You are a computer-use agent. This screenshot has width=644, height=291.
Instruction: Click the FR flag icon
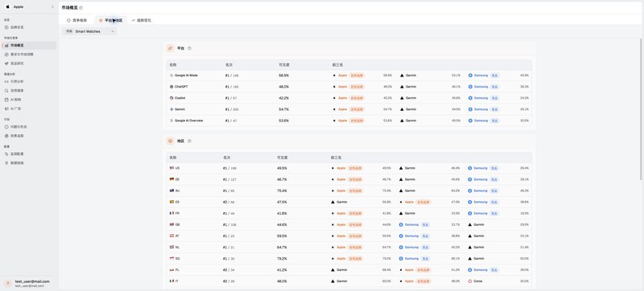click(x=171, y=213)
